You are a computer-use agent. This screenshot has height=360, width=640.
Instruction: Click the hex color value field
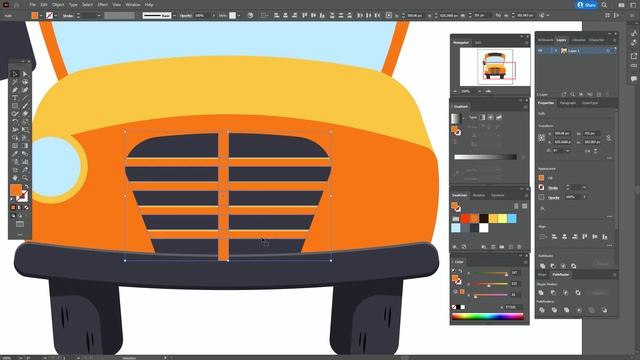[513, 307]
